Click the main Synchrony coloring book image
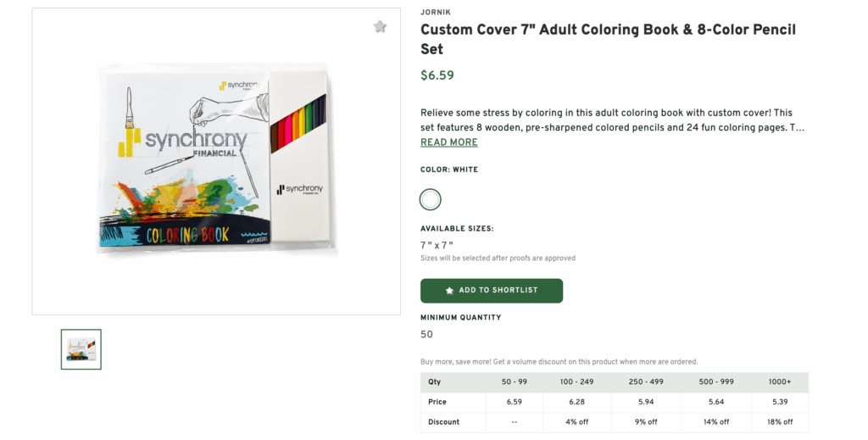 pyautogui.click(x=217, y=161)
